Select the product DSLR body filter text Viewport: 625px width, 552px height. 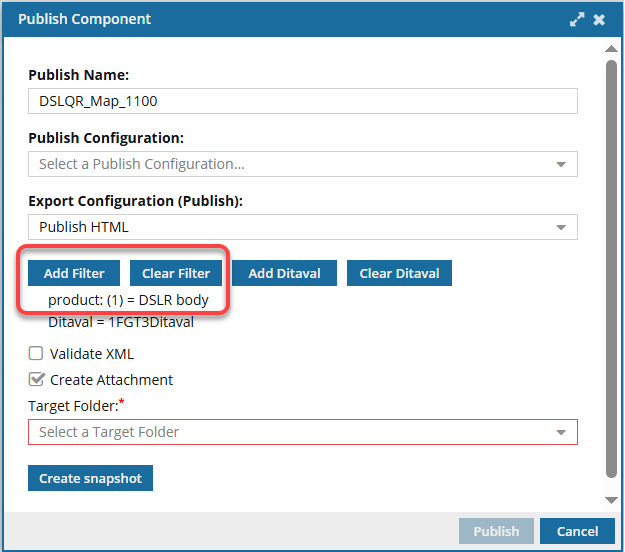(128, 300)
